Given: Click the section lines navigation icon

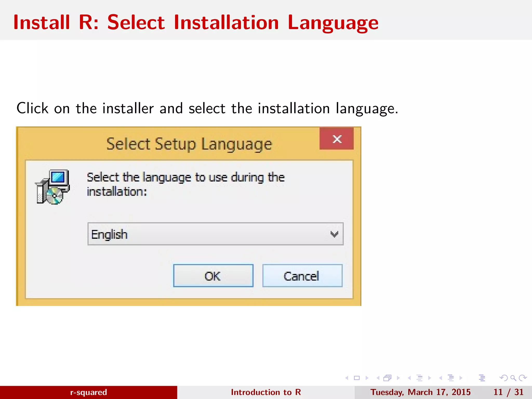Looking at the screenshot, I should tap(451, 378).
